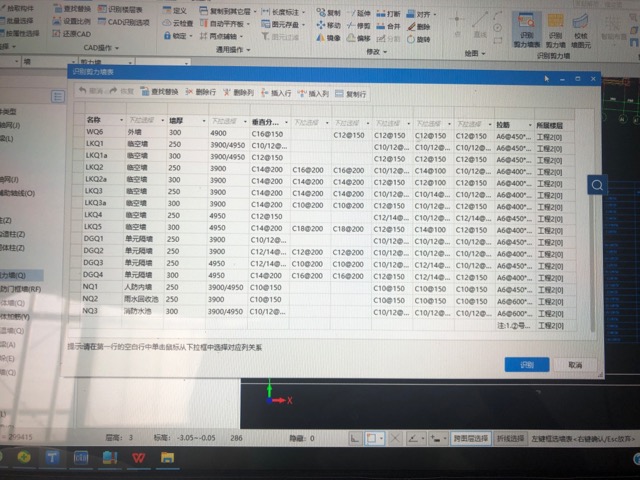Toggle the crossed-lines snap icon in the status bar
640x480 pixels.
coord(395,439)
